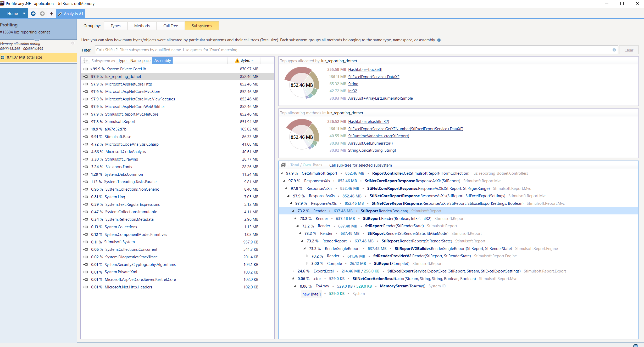
Task: Set subsystem grouping to Type
Action: (122, 61)
